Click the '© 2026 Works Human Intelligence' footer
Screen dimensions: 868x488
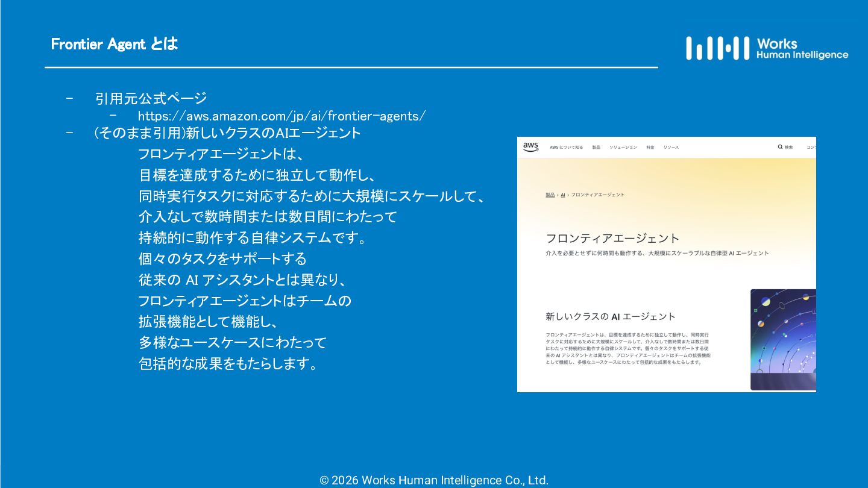[434, 480]
